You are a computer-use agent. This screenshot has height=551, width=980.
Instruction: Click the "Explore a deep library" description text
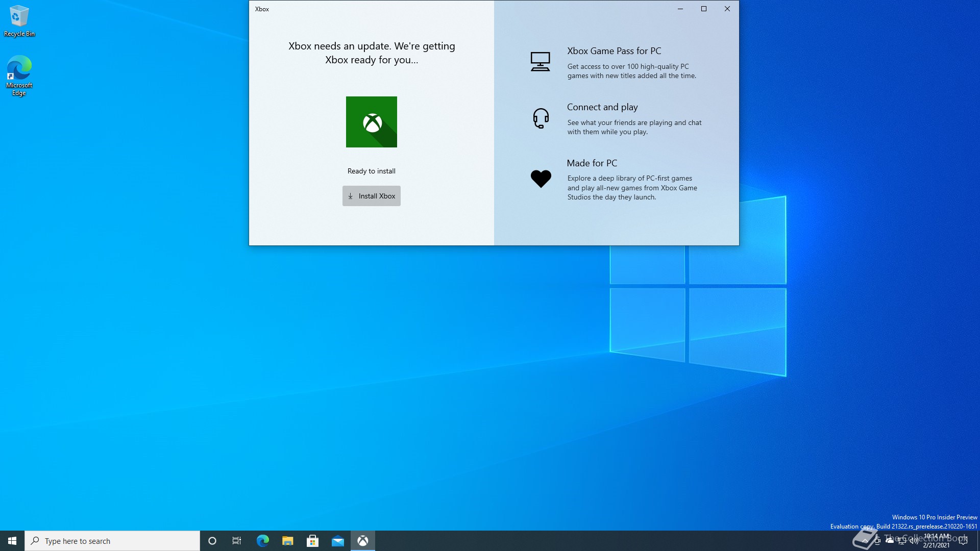pyautogui.click(x=632, y=188)
